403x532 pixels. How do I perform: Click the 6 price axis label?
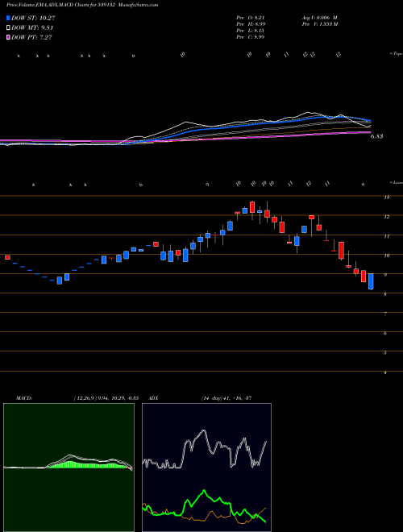pos(385,334)
